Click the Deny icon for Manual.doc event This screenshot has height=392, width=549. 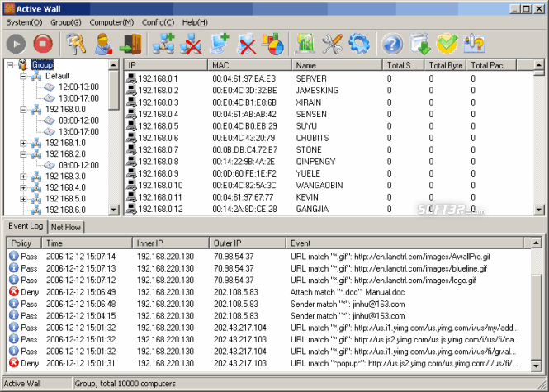(x=14, y=291)
